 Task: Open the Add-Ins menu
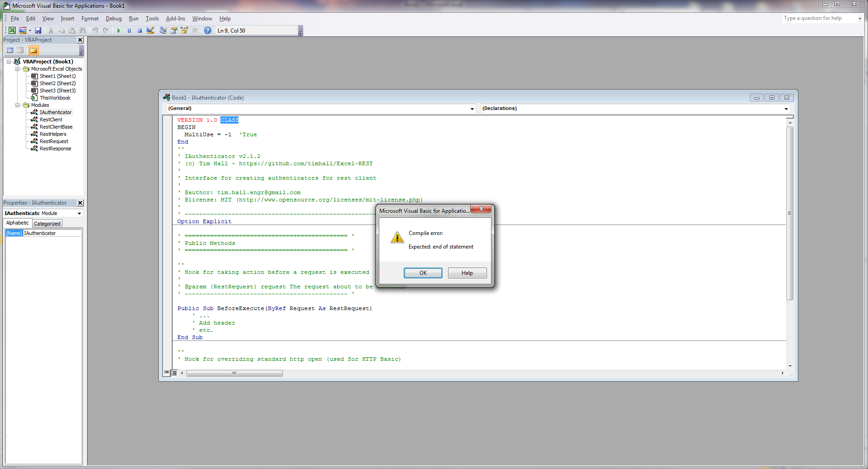click(176, 19)
